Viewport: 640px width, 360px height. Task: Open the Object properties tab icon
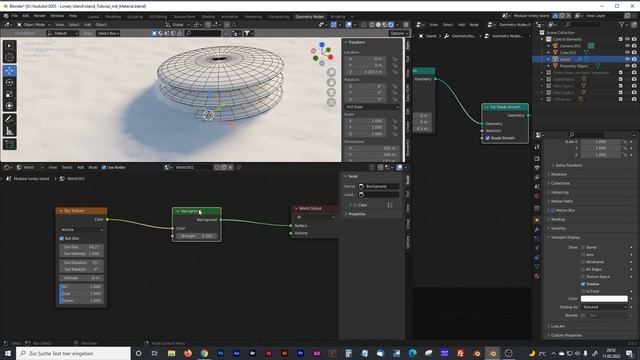(537, 220)
